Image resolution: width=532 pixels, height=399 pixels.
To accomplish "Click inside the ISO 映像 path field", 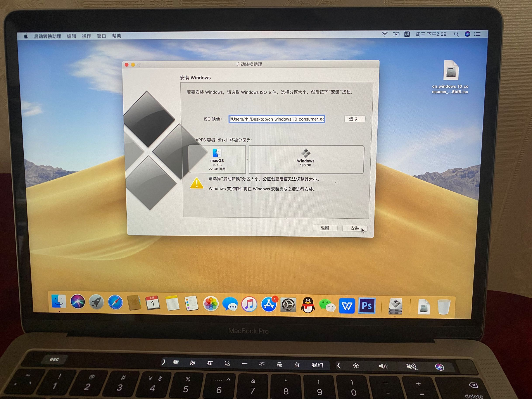I will point(276,119).
